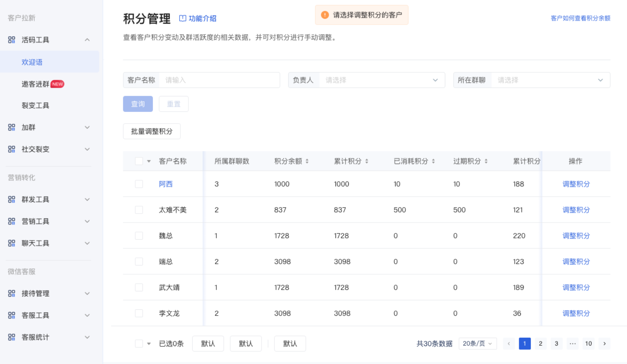Go to page 3
This screenshot has width=627, height=364.
(556, 344)
